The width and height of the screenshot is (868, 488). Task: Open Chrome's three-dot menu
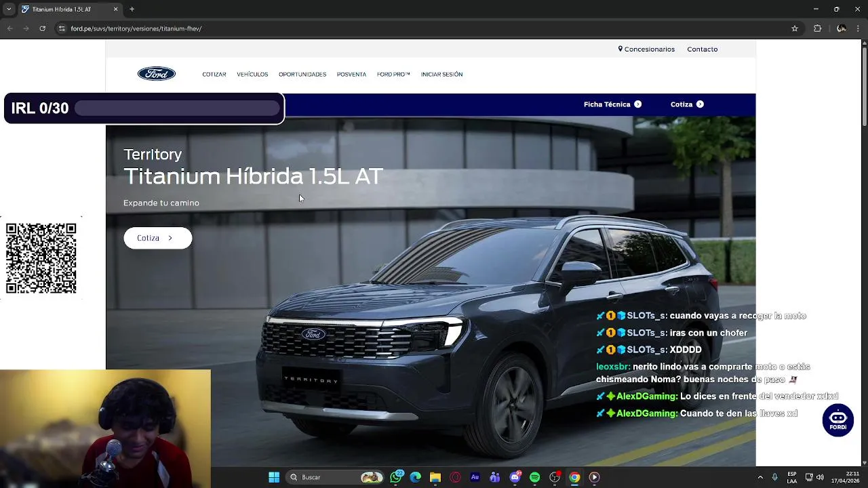coord(859,28)
